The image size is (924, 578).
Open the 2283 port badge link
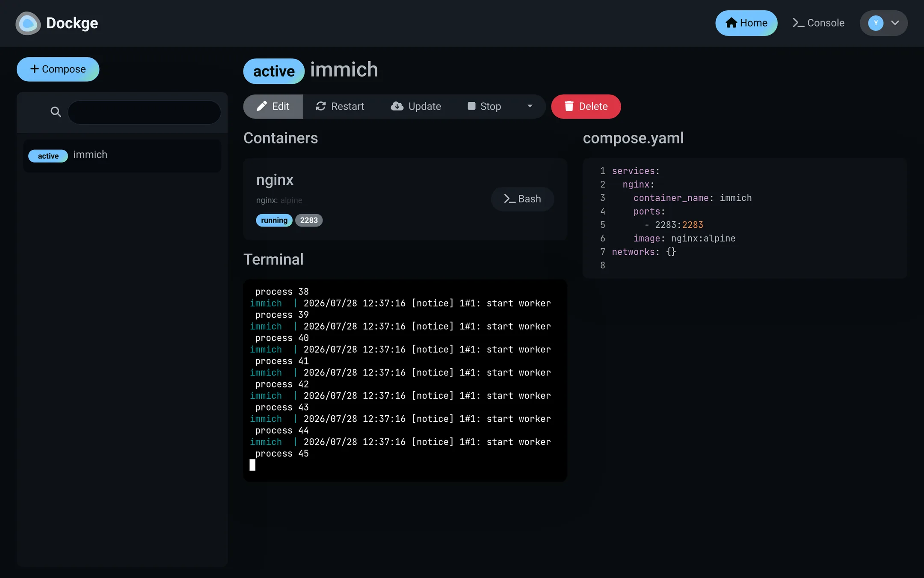(x=309, y=220)
